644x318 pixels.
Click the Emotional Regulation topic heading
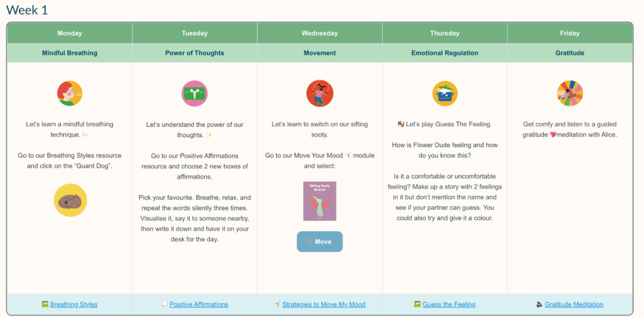[445, 53]
